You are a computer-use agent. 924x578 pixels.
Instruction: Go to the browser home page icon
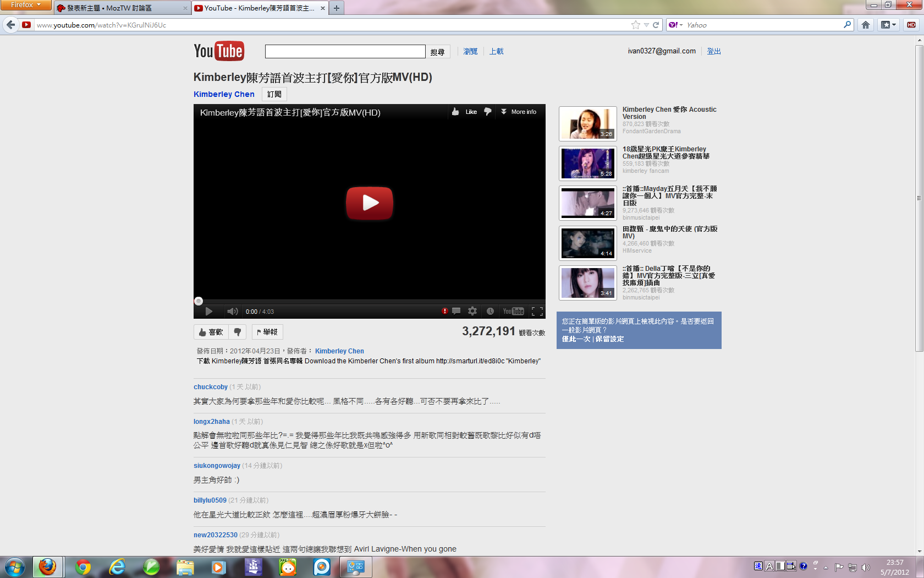click(866, 25)
